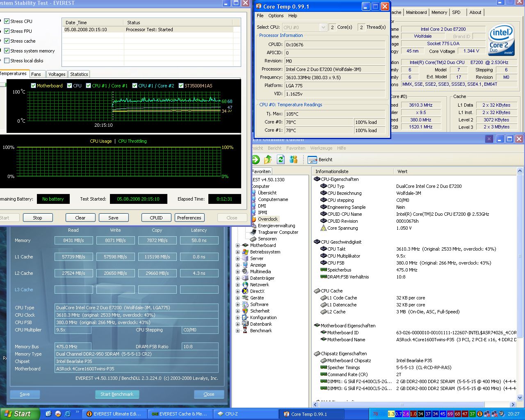Click the EVEREST list horizontal scrollbar thumb
525x420 pixels.
402,404
